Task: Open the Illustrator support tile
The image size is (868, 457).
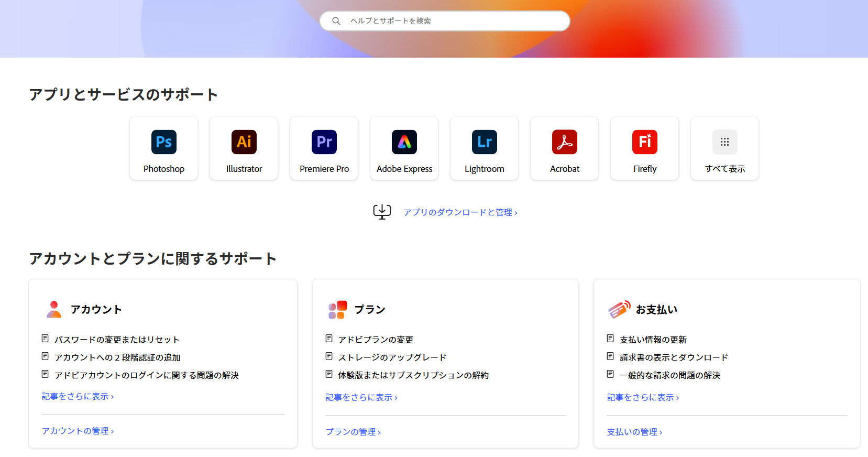Action: point(244,148)
